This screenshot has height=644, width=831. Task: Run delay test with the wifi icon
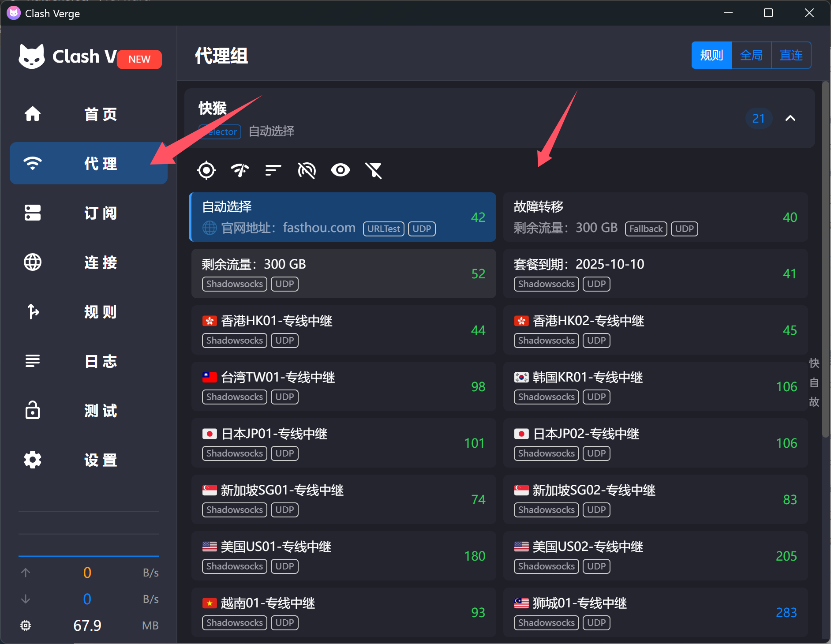pos(240,170)
